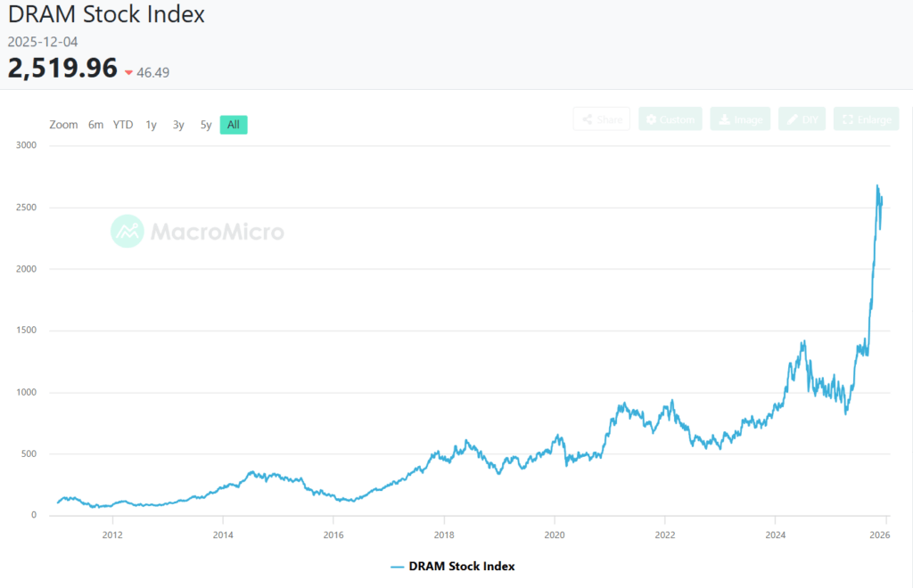Viewport: 913px width, 588px height.
Task: Choose the 3y zoom option
Action: tap(178, 125)
